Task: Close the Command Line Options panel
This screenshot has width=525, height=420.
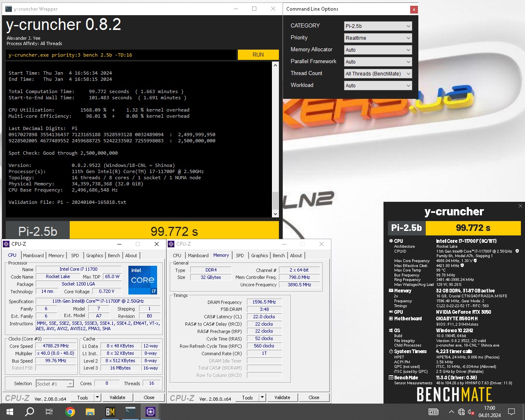Action: pyautogui.click(x=414, y=9)
